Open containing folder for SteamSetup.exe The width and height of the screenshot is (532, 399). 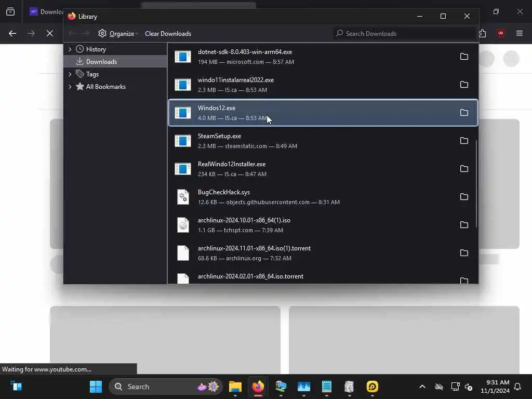pyautogui.click(x=464, y=140)
